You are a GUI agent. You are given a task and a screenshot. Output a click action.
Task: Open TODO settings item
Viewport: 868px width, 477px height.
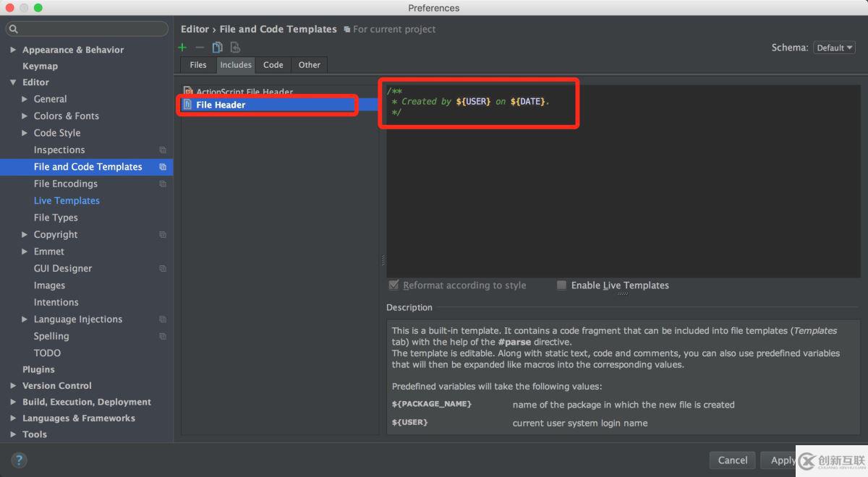click(x=47, y=353)
